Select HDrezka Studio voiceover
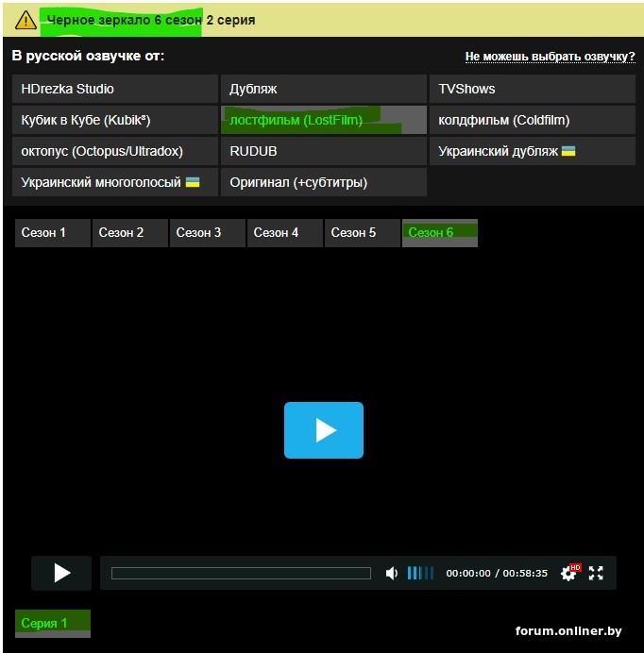 coord(115,89)
